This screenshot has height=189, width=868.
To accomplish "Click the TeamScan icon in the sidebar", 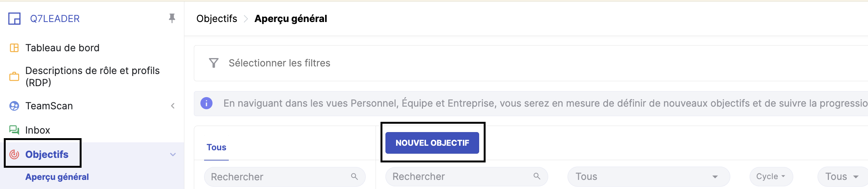I will click(x=14, y=106).
